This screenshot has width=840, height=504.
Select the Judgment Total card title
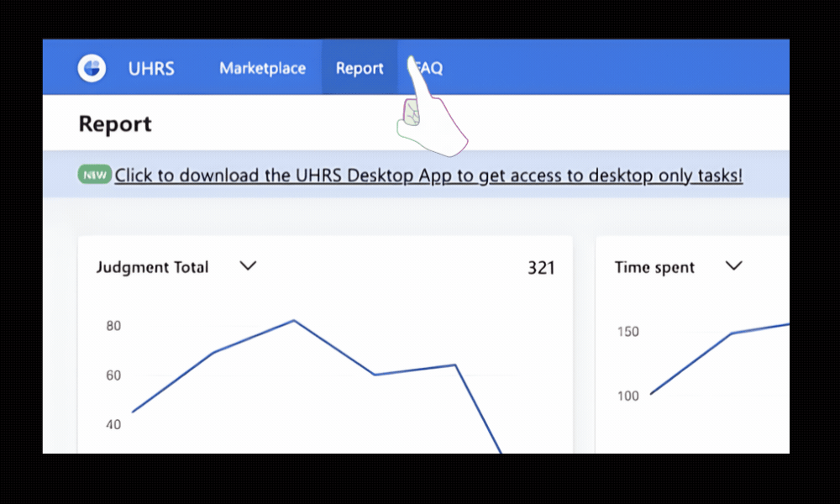pos(152,267)
